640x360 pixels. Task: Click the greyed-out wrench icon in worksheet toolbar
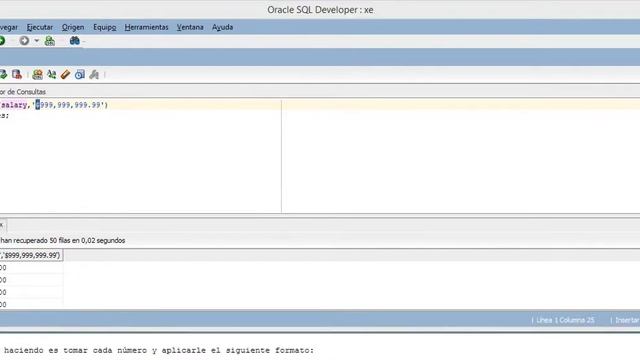point(94,74)
